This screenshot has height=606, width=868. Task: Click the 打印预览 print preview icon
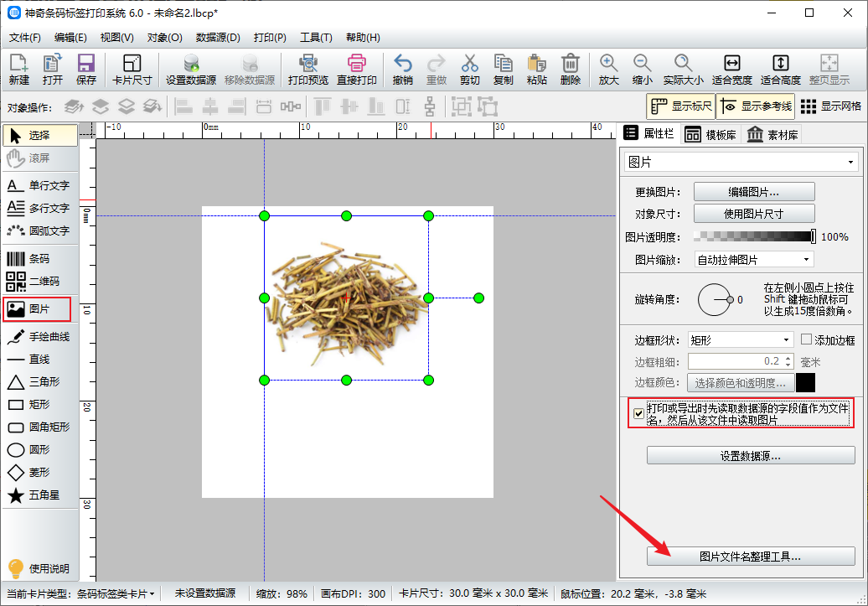click(307, 70)
